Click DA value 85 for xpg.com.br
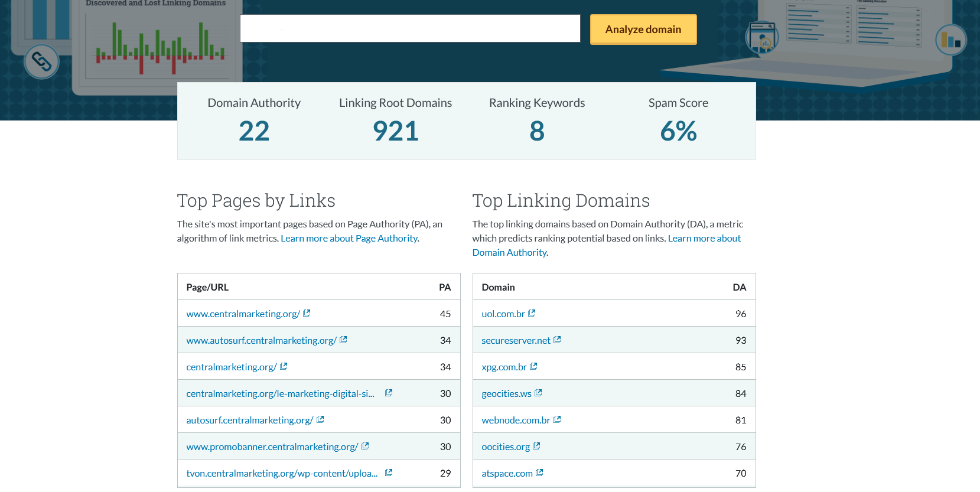The image size is (980, 492). tap(741, 367)
